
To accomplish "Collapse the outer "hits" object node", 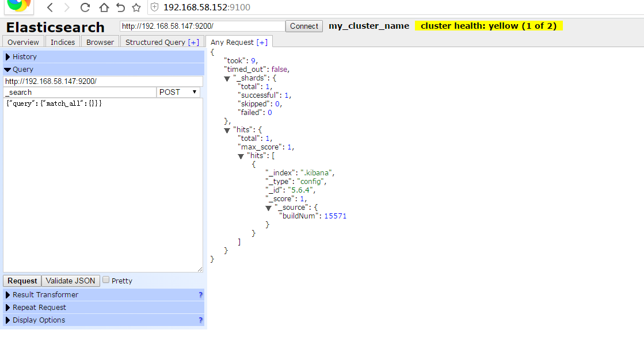I will pos(227,131).
